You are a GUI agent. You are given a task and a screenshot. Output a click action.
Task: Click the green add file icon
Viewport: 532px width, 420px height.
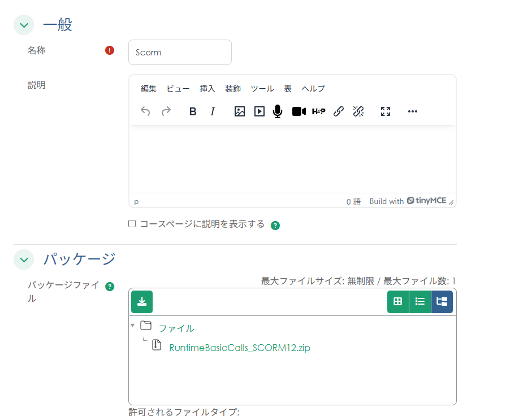click(142, 302)
